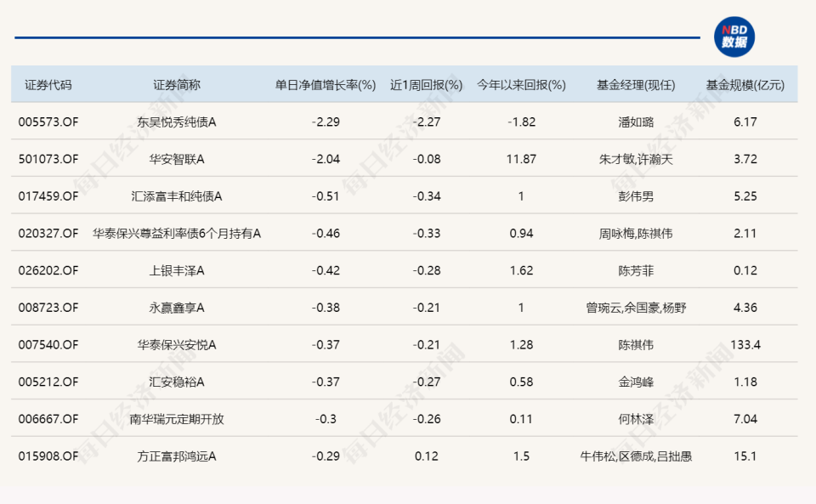Select the 11.87 return value of 华安智联A
Viewport: 816px width, 504px height.
(x=521, y=158)
